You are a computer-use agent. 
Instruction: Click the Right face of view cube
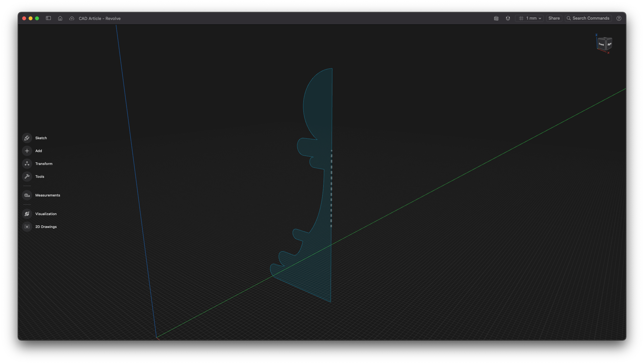pos(609,44)
